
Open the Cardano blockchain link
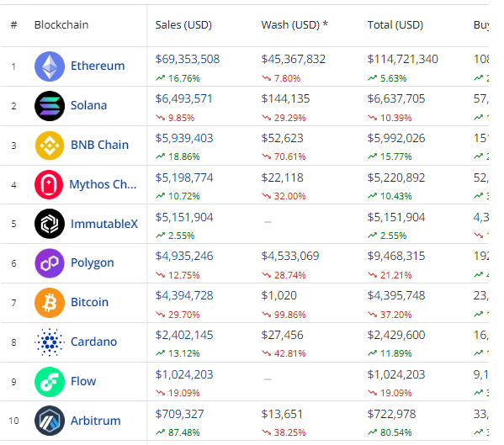click(x=94, y=342)
